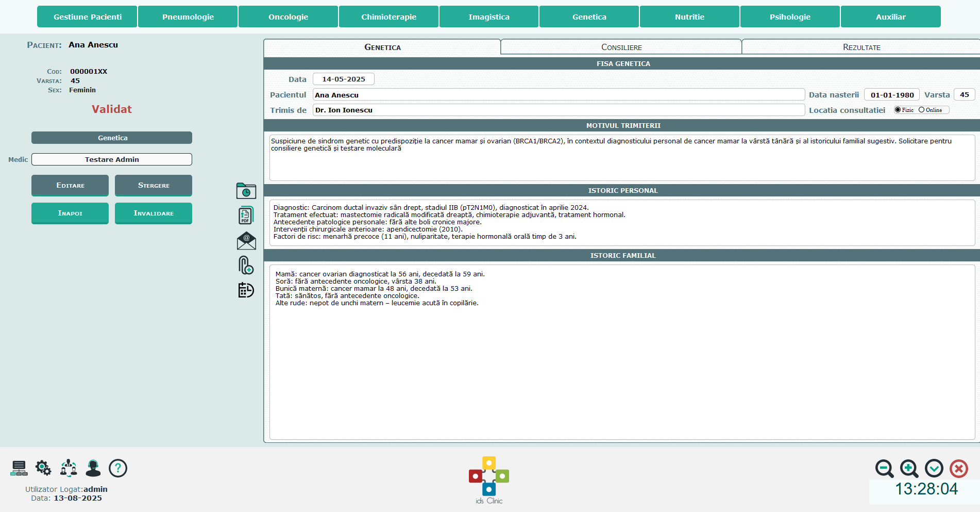Click the Data field 14-05-2025
This screenshot has width=980, height=512.
point(344,79)
